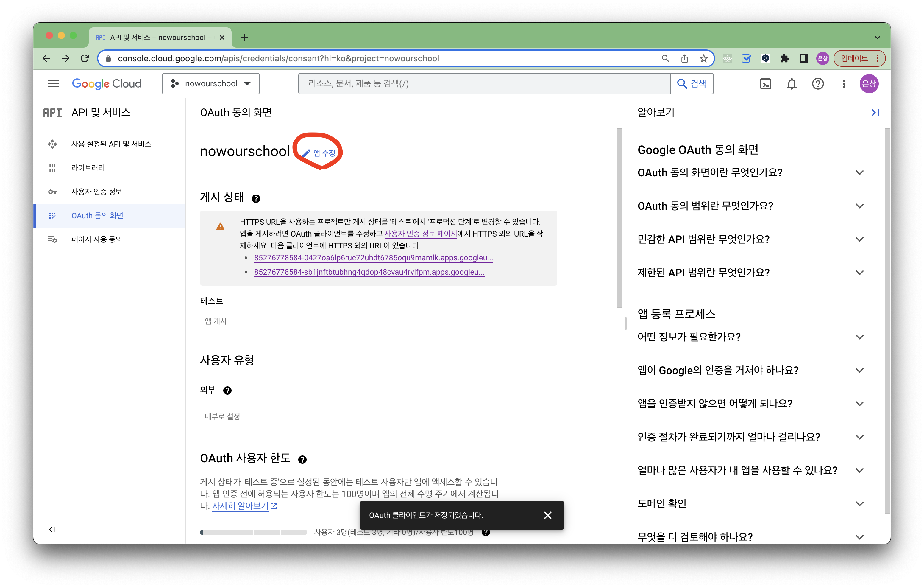
Task: Open the help question mark in header
Action: click(818, 84)
